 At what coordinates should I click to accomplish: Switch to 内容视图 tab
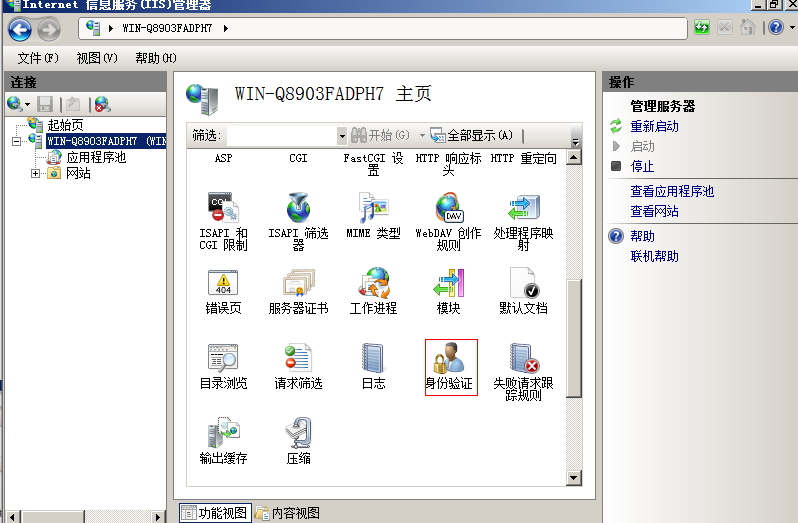(x=288, y=513)
